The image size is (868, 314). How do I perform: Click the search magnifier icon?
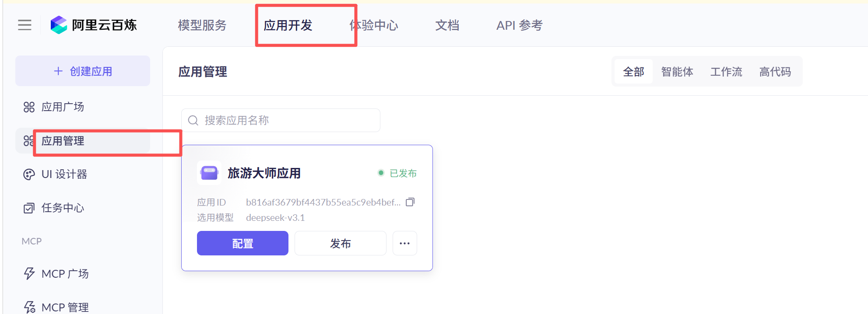[x=193, y=120]
